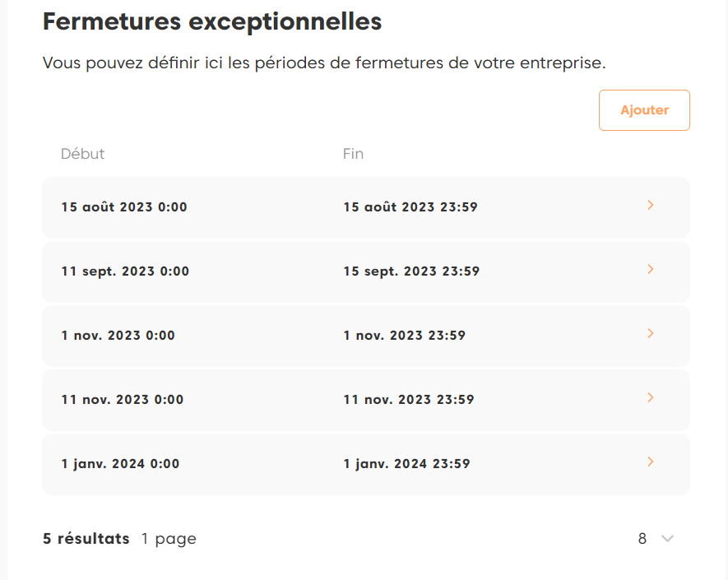728x580 pixels.
Task: Click the arrow for the 1 janv. 2024 row
Action: click(x=650, y=462)
